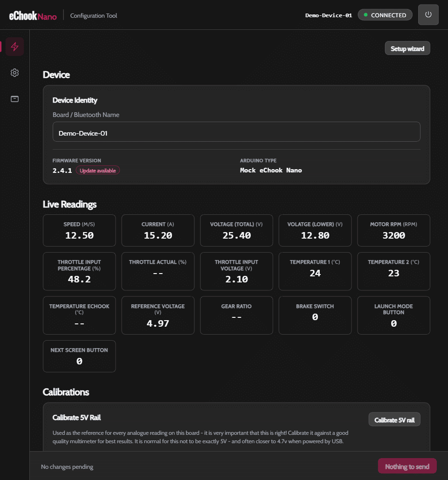Screen dimensions: 448x480
Task: Select the Temperature eChook card
Action: [x=79, y=315]
